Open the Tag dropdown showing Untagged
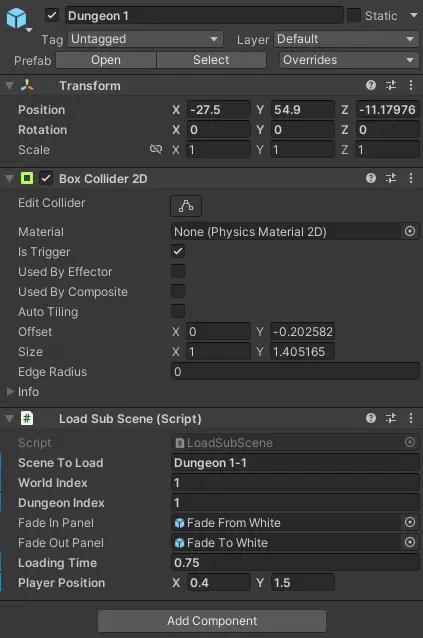 (x=145, y=39)
